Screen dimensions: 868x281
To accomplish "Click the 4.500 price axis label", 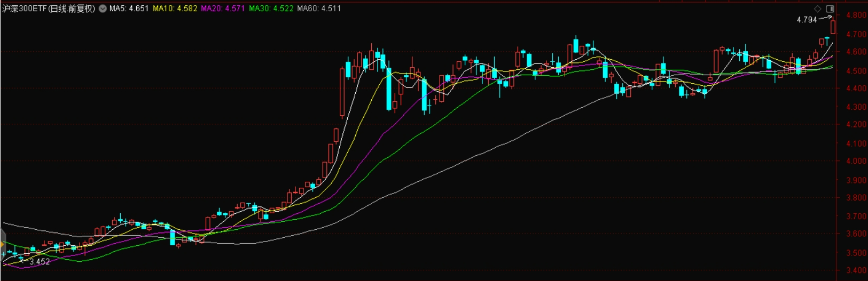I will pyautogui.click(x=856, y=71).
